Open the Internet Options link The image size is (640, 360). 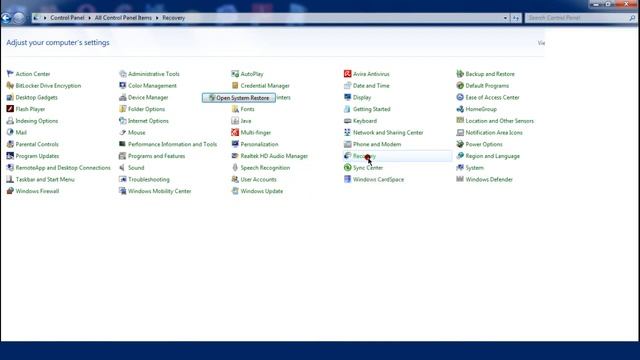pos(148,121)
